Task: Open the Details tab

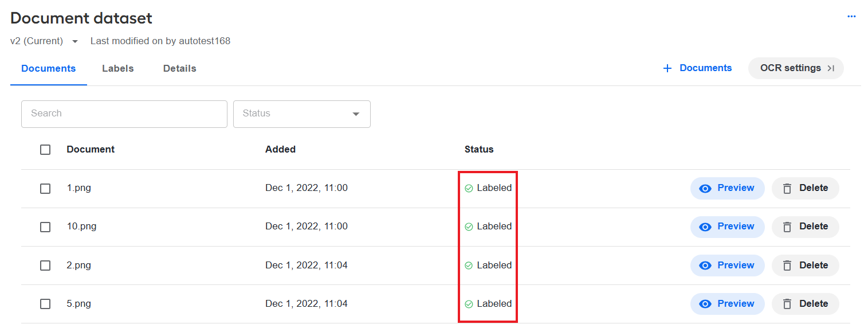Action: pos(179,68)
